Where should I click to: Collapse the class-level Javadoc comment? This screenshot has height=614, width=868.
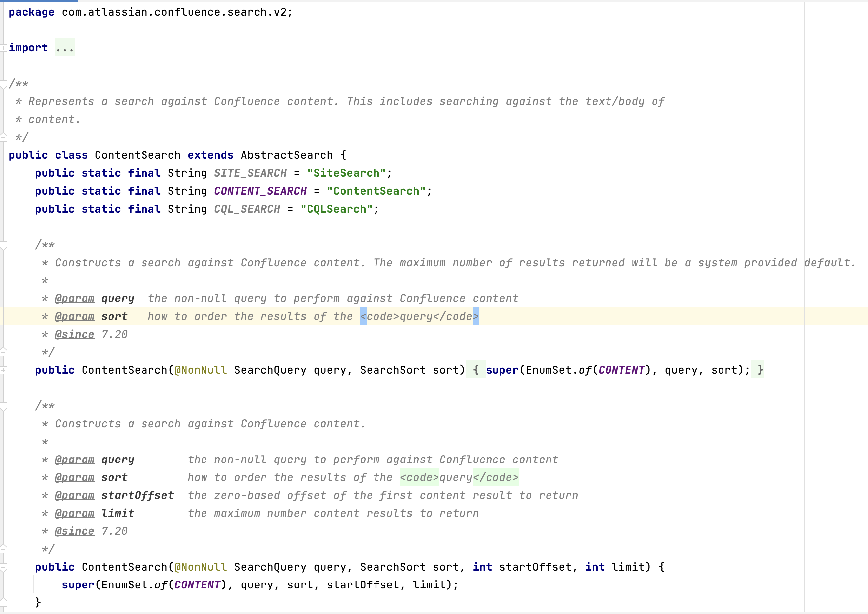click(x=3, y=84)
